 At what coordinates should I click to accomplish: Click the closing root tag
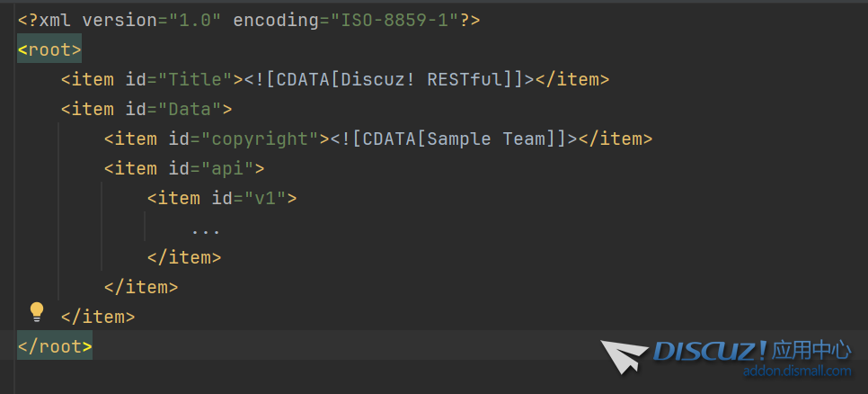[x=55, y=347]
